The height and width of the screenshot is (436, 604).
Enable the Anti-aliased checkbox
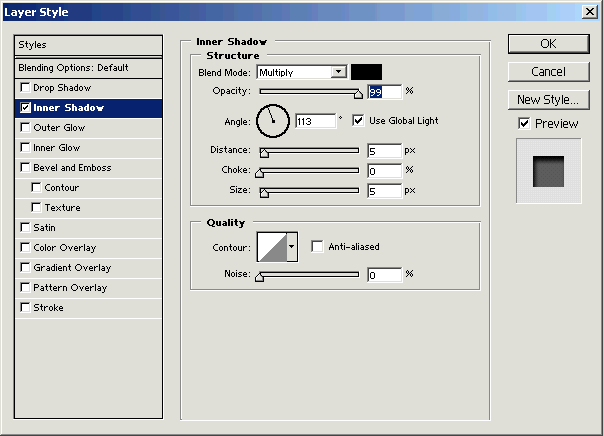coord(317,247)
